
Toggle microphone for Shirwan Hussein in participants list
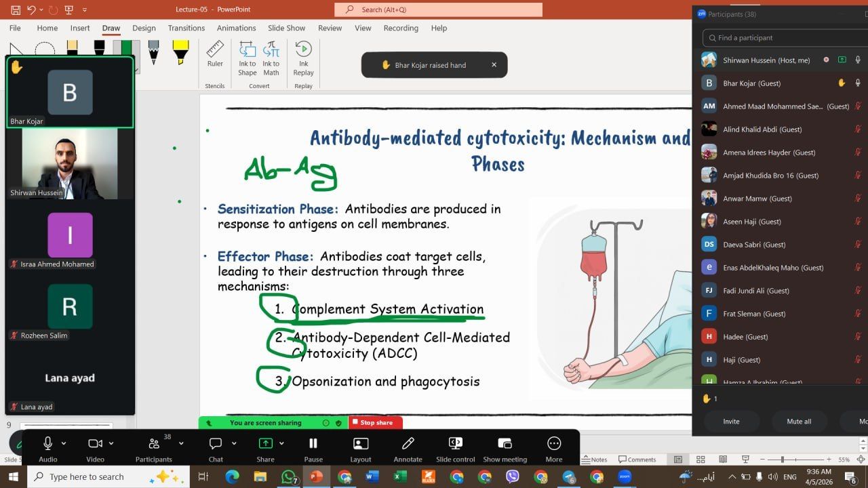click(858, 60)
